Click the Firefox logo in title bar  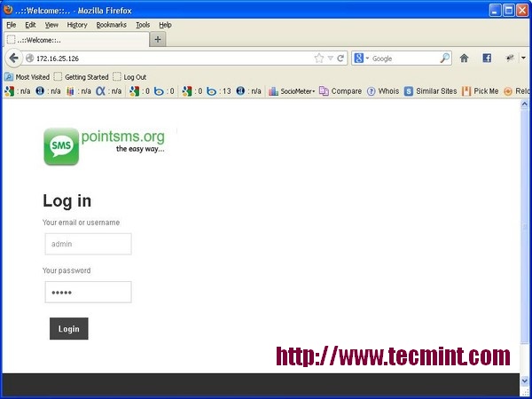[8, 10]
